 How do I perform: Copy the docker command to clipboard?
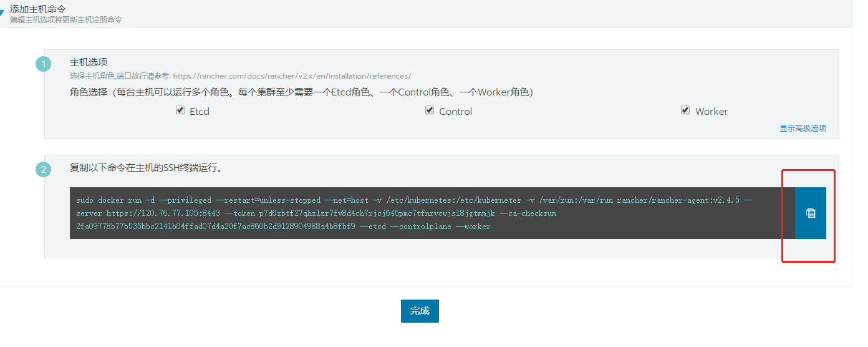[810, 213]
